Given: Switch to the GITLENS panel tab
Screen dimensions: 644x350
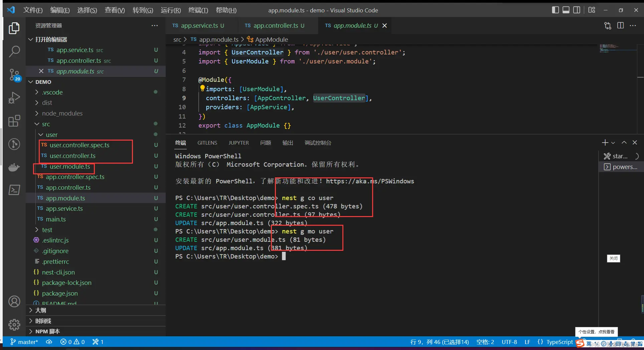Looking at the screenshot, I should 207,143.
